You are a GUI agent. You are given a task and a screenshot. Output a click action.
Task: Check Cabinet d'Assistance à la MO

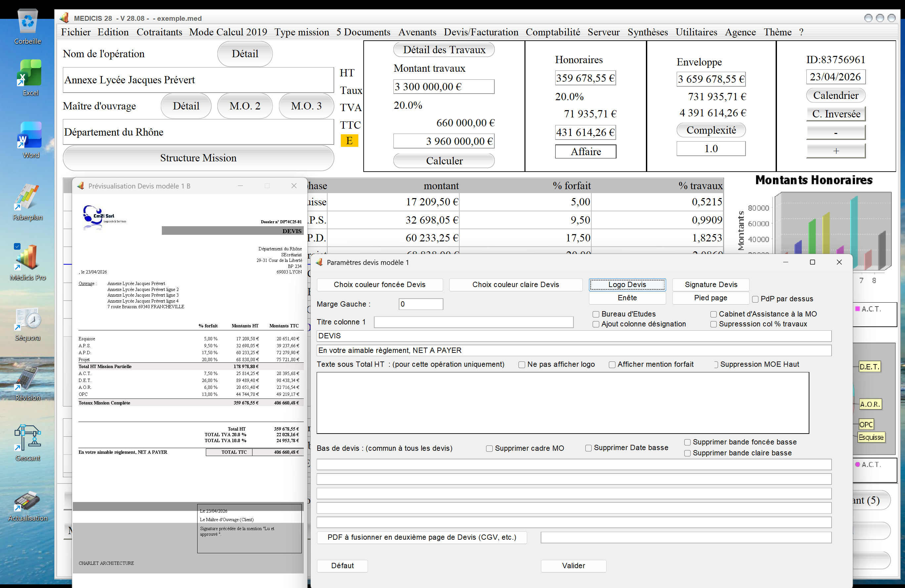[713, 314]
